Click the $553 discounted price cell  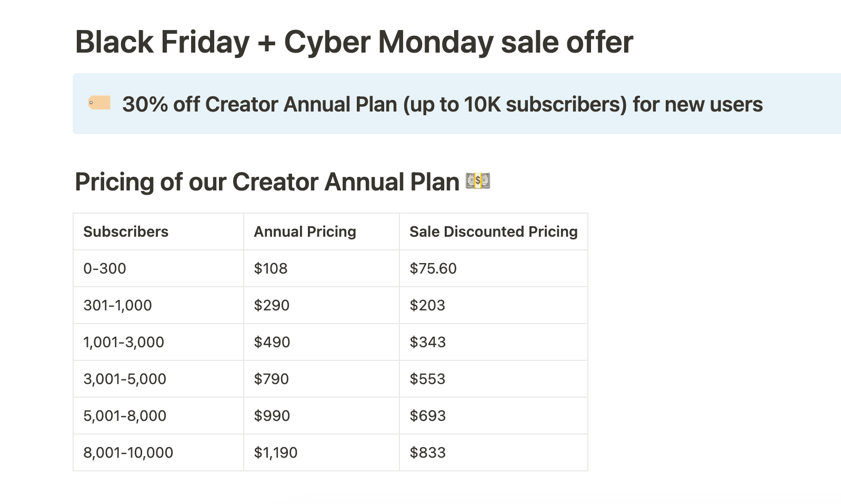tap(427, 379)
